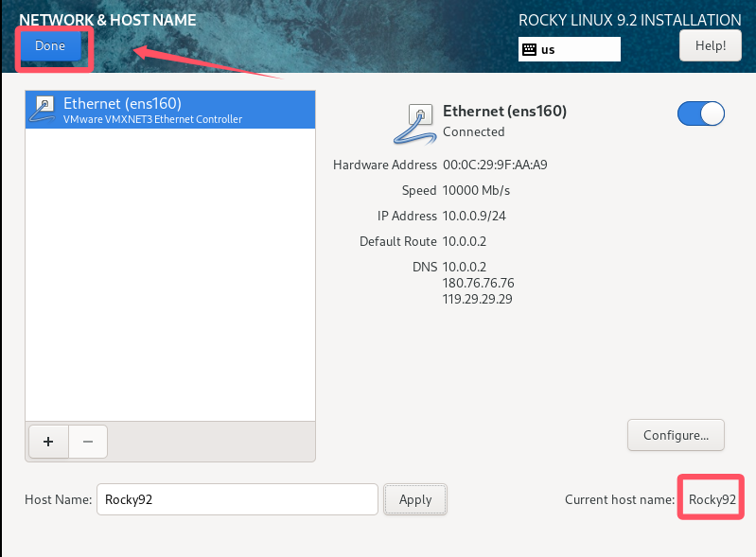This screenshot has height=557, width=756.
Task: Open the Configure... dialog
Action: click(x=676, y=435)
